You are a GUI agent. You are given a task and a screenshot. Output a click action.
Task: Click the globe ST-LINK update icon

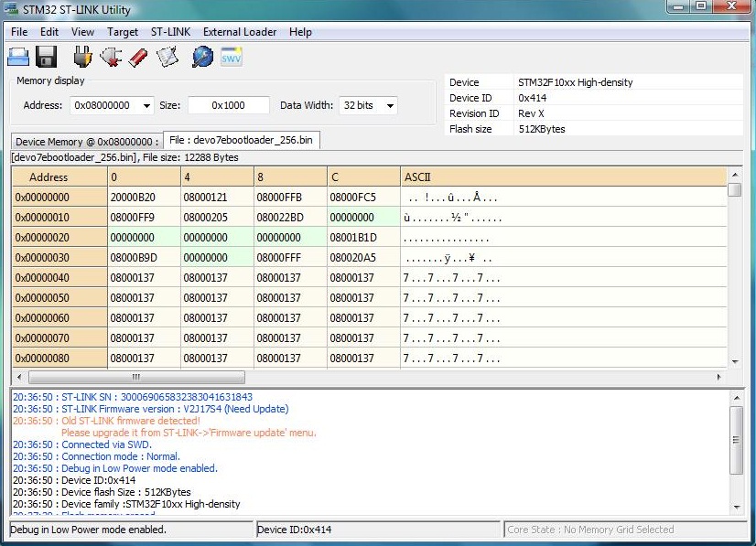202,57
